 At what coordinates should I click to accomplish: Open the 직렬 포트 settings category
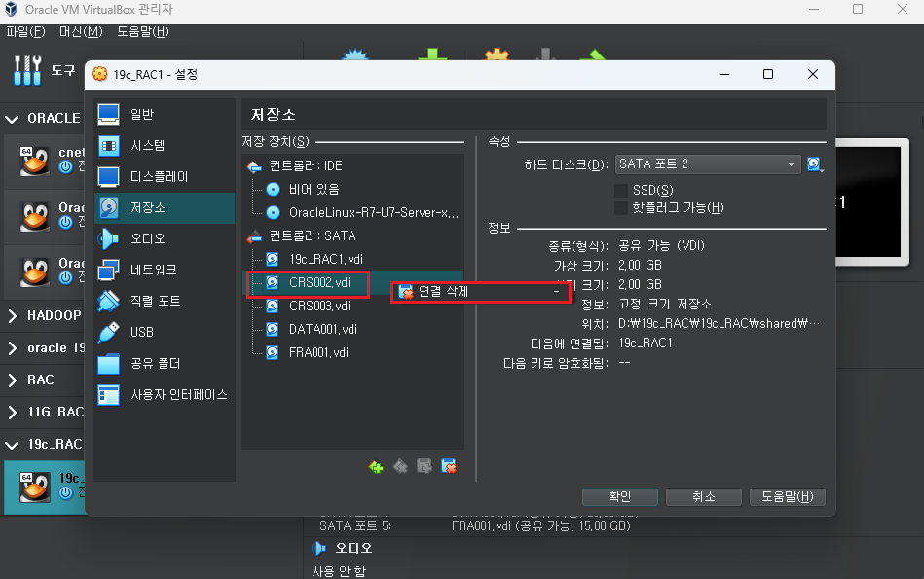(x=165, y=301)
